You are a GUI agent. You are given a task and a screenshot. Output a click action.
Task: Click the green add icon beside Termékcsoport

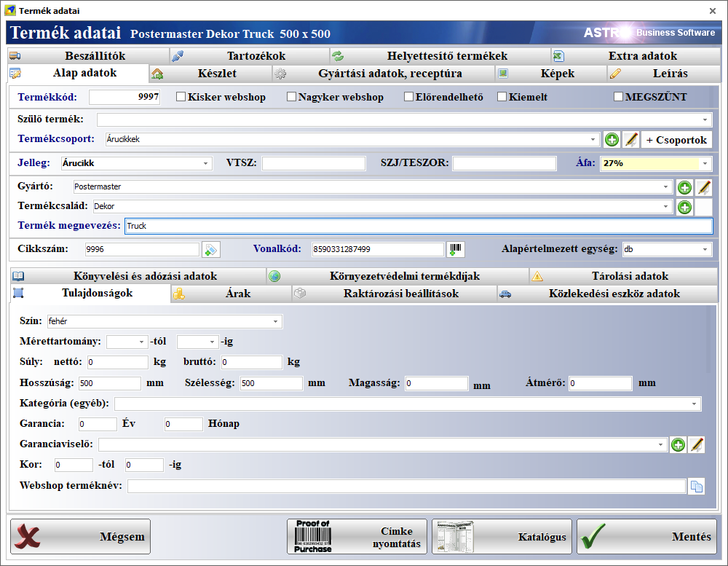(x=612, y=139)
